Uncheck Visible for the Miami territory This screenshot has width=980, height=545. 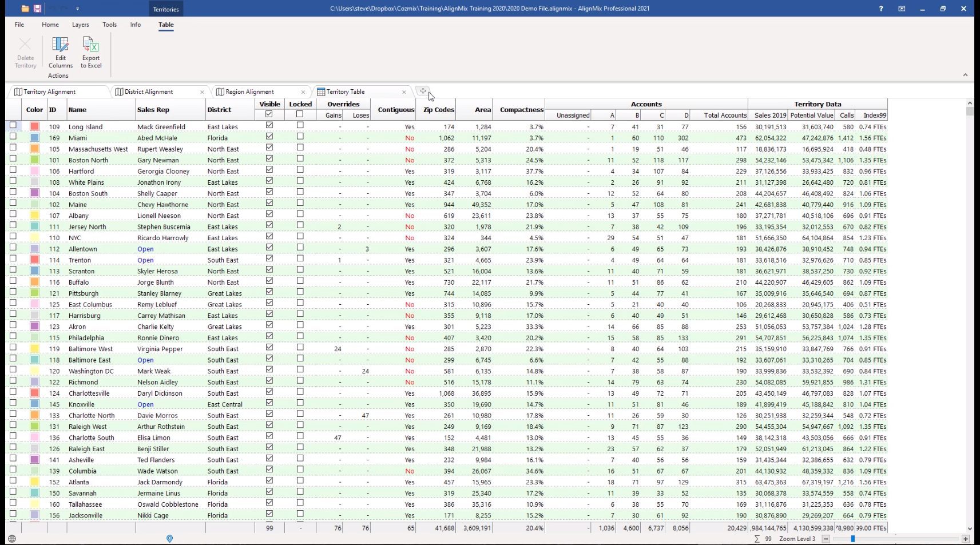click(269, 137)
